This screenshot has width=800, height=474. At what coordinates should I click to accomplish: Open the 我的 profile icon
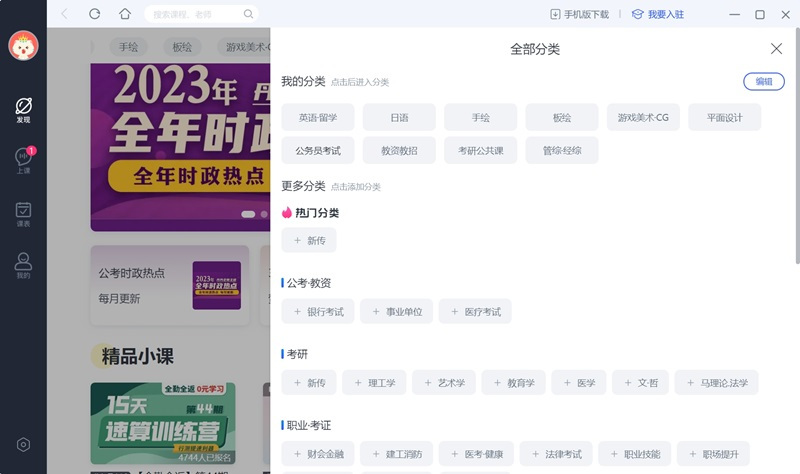click(x=23, y=266)
